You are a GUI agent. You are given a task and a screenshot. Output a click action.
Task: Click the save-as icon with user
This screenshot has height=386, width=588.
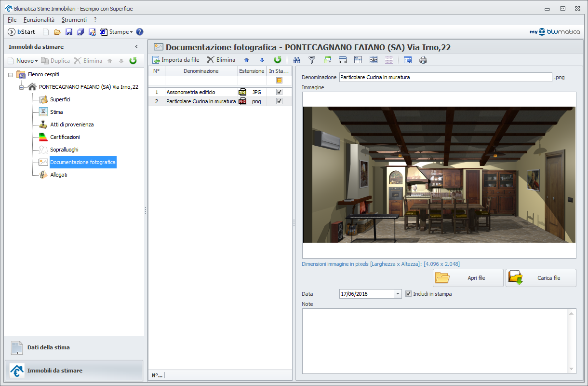[92, 32]
